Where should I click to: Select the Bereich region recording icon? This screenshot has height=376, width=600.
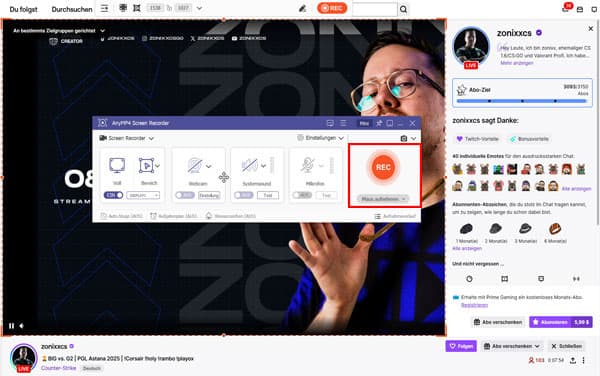click(x=146, y=166)
